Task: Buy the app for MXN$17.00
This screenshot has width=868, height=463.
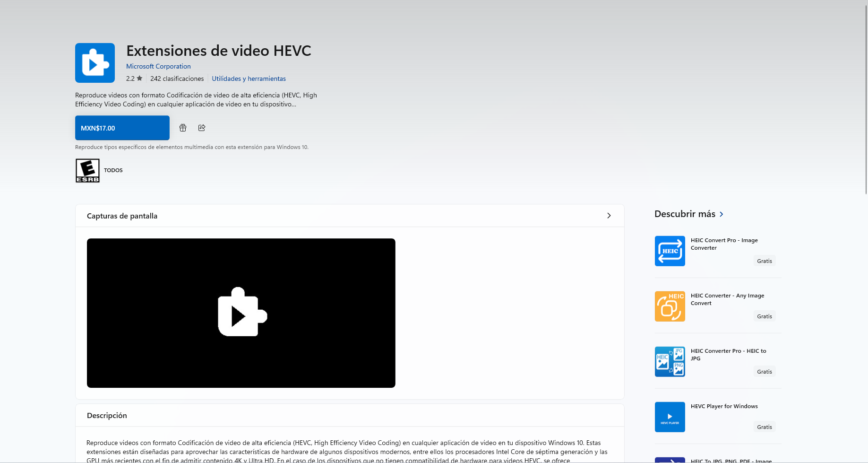Action: (122, 128)
